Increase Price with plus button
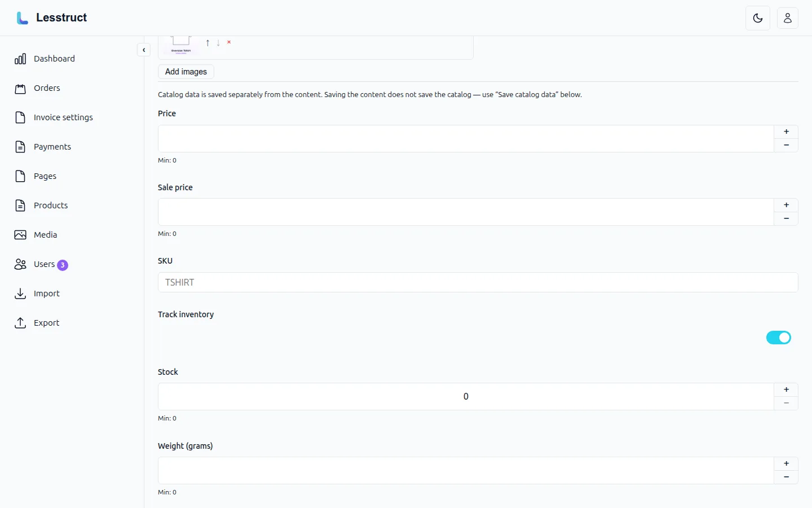 click(x=786, y=132)
